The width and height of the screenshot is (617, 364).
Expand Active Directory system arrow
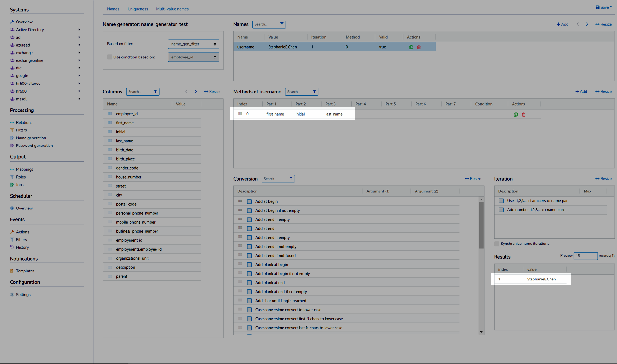point(79,30)
